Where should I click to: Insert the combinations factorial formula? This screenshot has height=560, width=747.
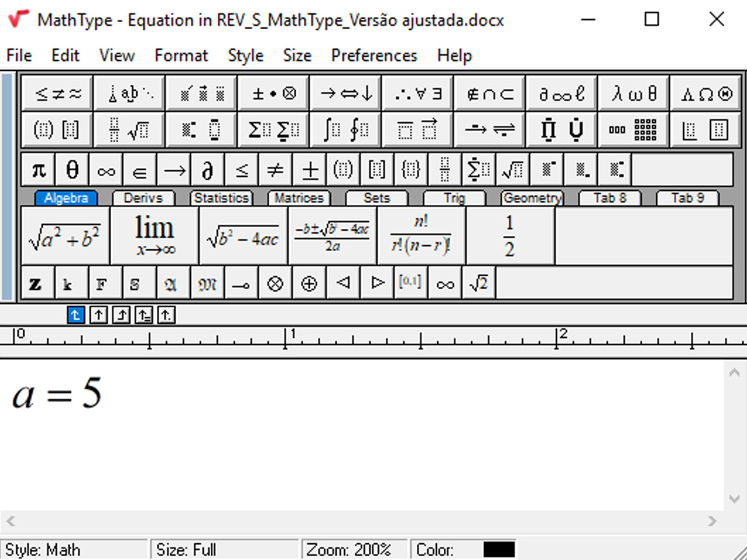(421, 236)
